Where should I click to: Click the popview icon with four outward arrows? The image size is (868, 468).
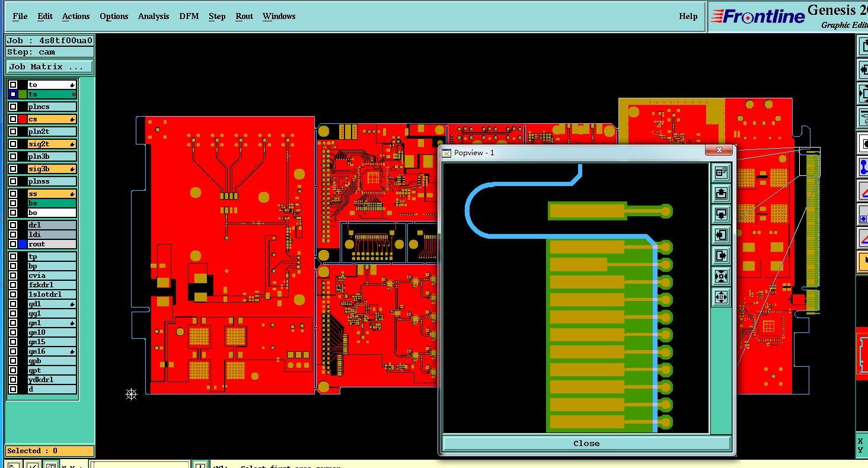click(x=721, y=297)
